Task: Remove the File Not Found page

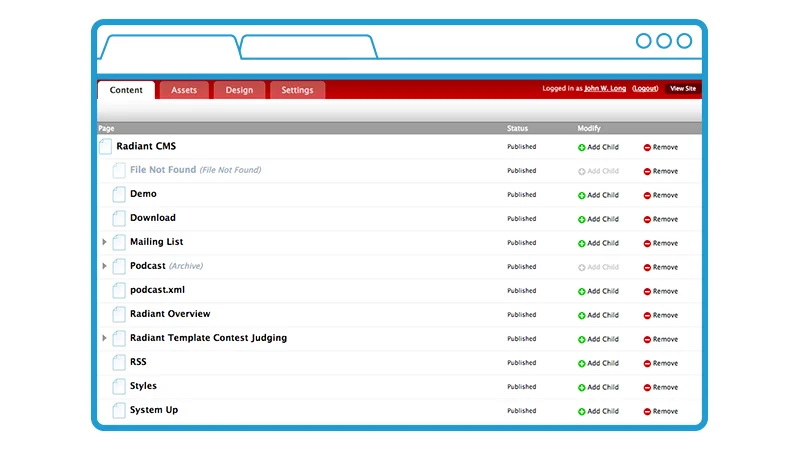Action: [x=661, y=171]
